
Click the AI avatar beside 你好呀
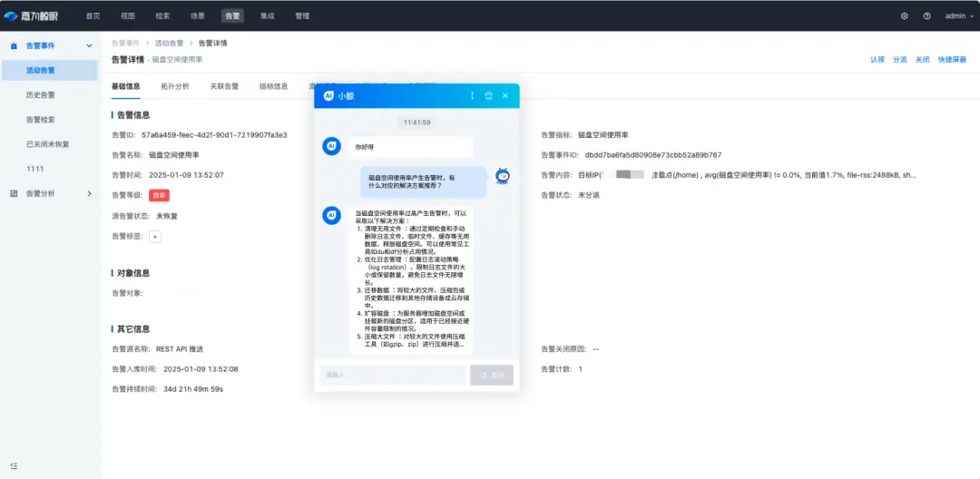[x=331, y=146]
